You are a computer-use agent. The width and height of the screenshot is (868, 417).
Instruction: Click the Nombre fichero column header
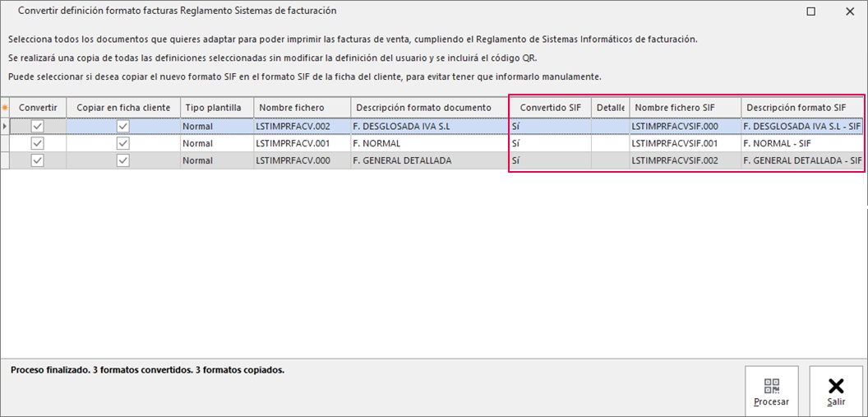pos(302,108)
